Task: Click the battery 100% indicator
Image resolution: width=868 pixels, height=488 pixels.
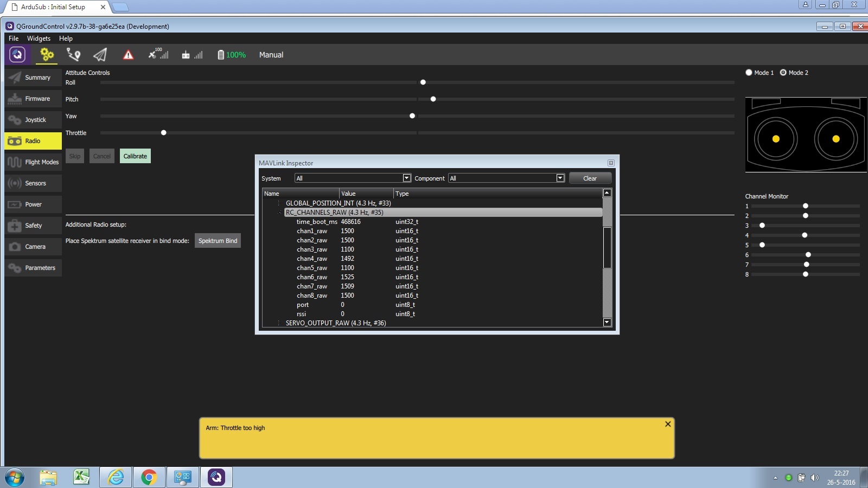Action: pos(232,55)
